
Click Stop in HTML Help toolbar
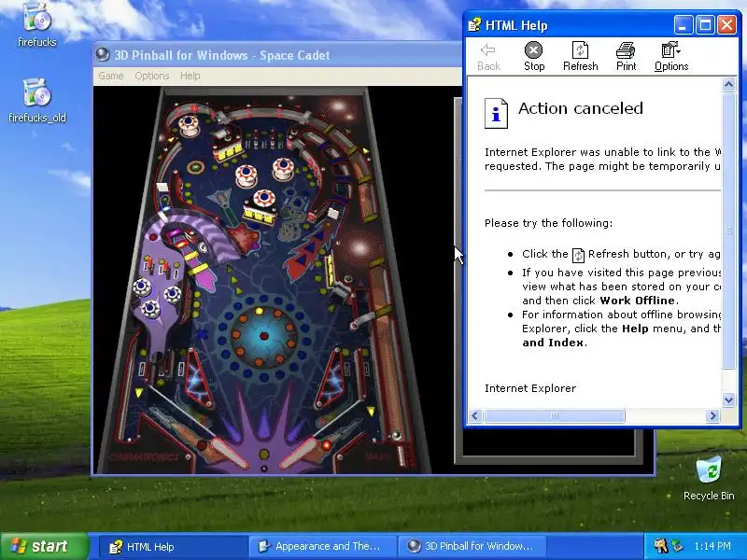point(534,57)
